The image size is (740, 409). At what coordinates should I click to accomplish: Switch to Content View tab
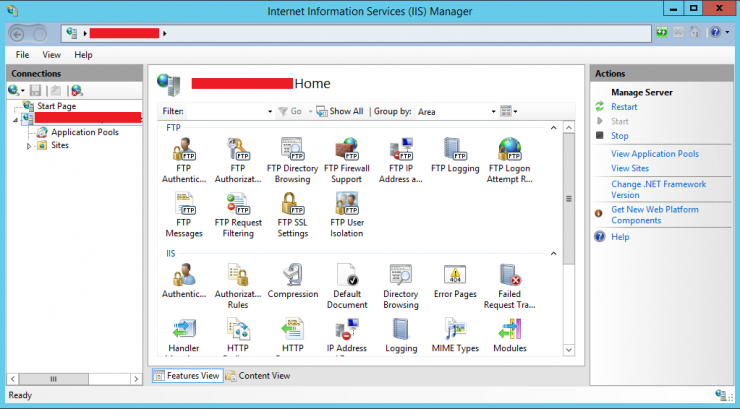tap(258, 376)
